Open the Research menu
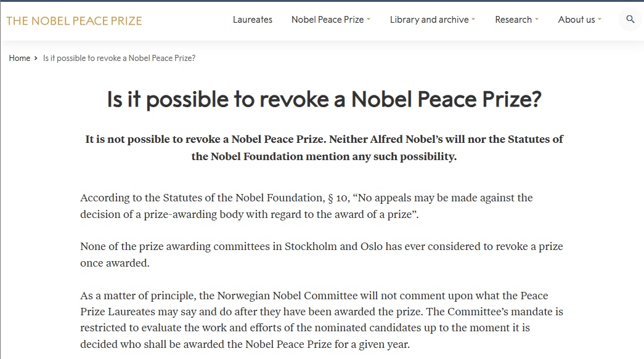 513,20
